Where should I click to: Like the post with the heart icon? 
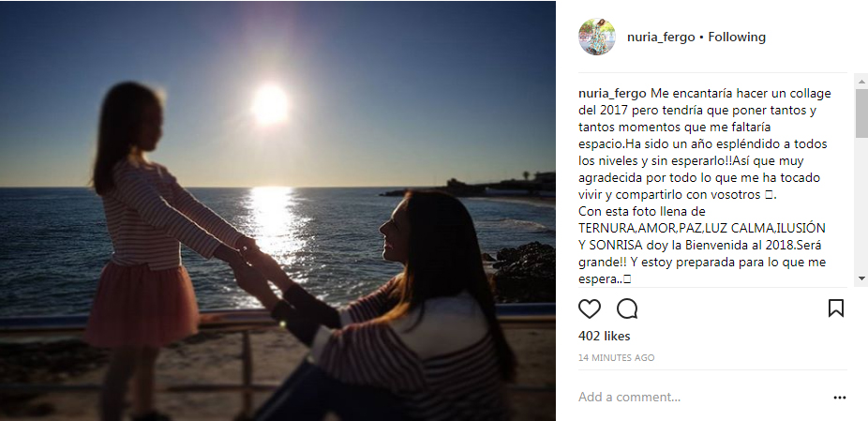pyautogui.click(x=590, y=308)
